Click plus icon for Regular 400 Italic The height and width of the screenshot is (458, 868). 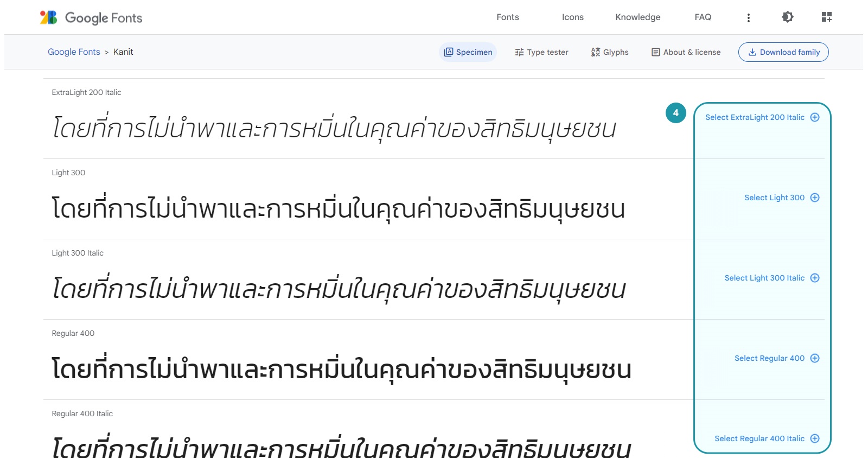coord(815,438)
